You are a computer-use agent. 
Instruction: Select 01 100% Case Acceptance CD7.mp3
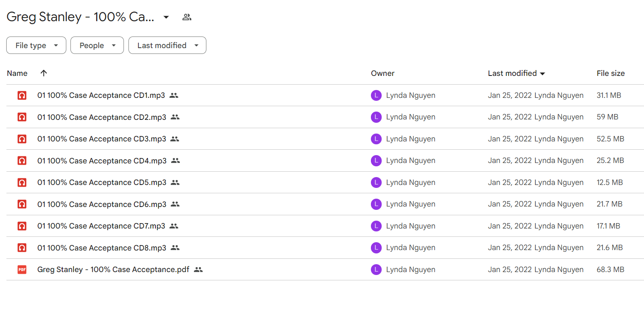click(x=101, y=226)
